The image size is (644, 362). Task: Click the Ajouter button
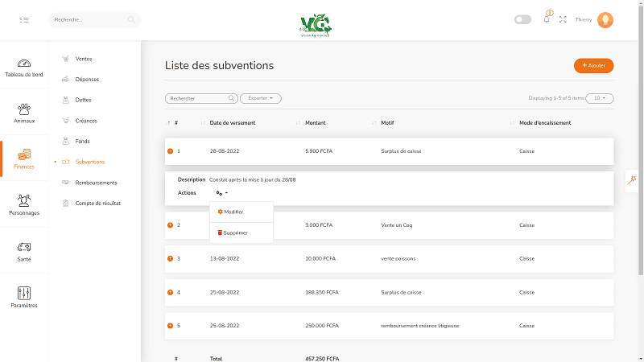coord(593,65)
